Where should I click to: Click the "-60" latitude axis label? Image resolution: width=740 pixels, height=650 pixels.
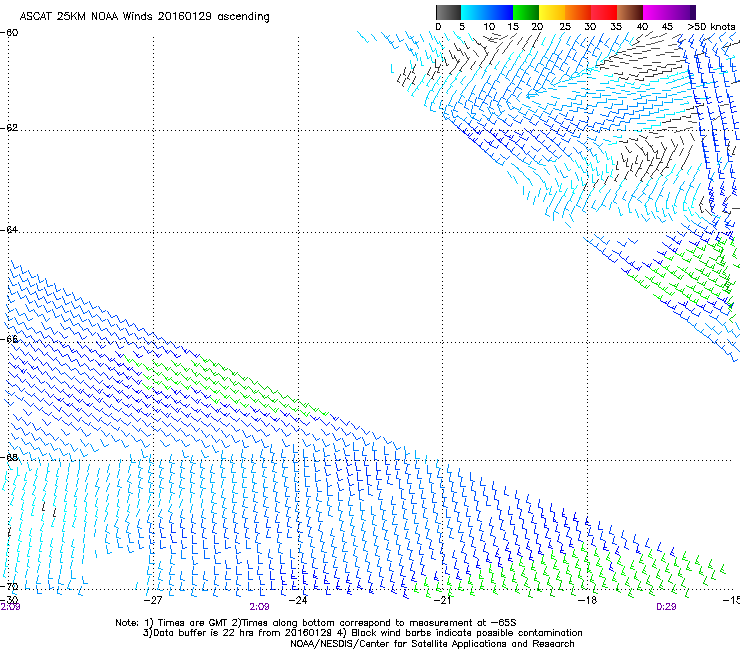point(10,33)
